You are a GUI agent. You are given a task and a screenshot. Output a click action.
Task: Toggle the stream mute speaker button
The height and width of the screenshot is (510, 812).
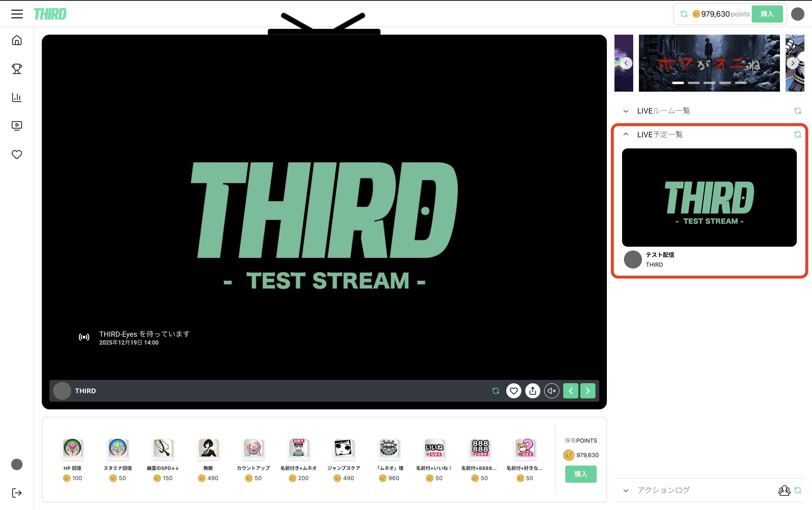click(551, 391)
